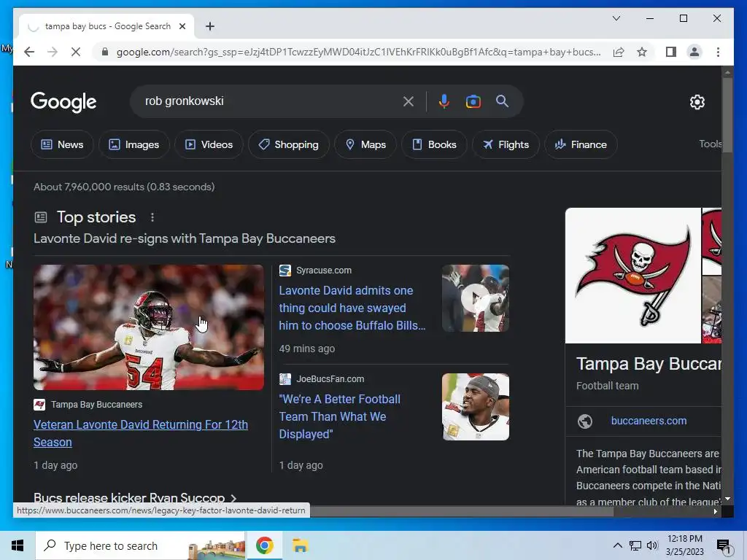Open network icon in system tray
This screenshot has height=560, width=747.
(635, 545)
